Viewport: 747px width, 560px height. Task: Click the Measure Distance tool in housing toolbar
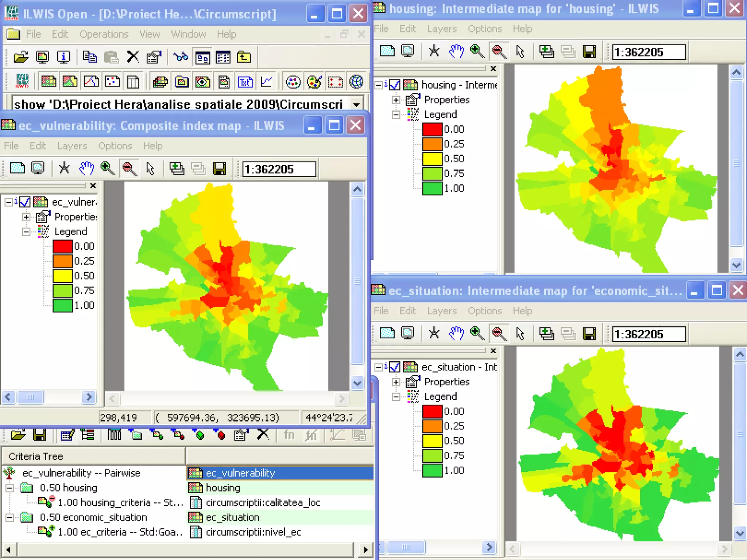[x=434, y=51]
